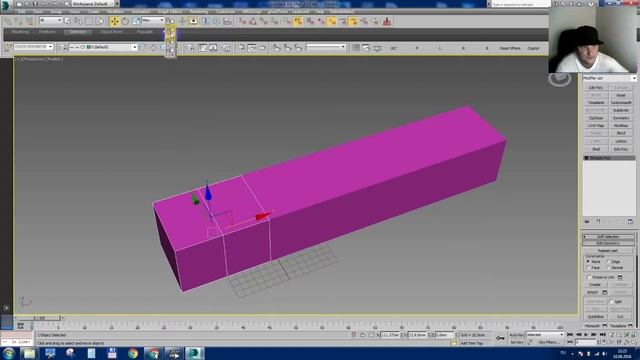This screenshot has width=640, height=360.
Task: Open Tessellate settings box icon
Action: [630, 326]
